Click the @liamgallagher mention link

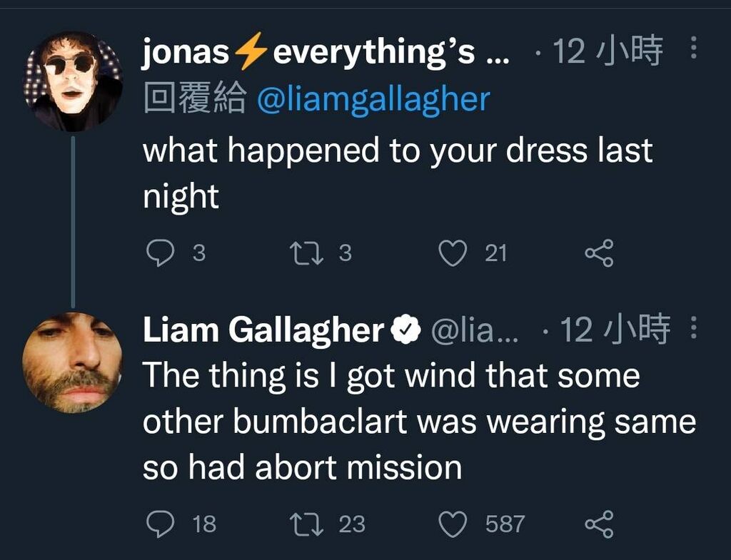373,99
